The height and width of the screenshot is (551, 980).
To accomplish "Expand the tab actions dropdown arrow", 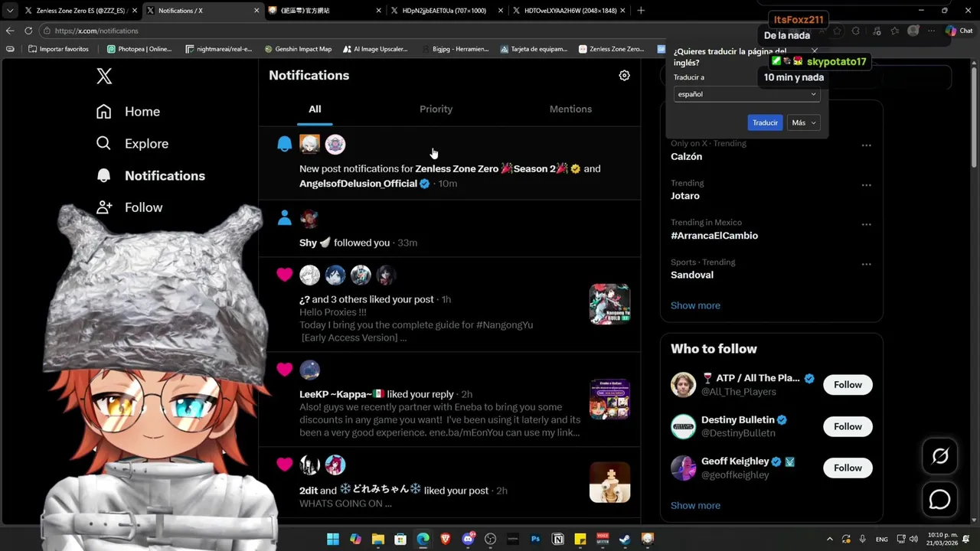I will 10,11.
